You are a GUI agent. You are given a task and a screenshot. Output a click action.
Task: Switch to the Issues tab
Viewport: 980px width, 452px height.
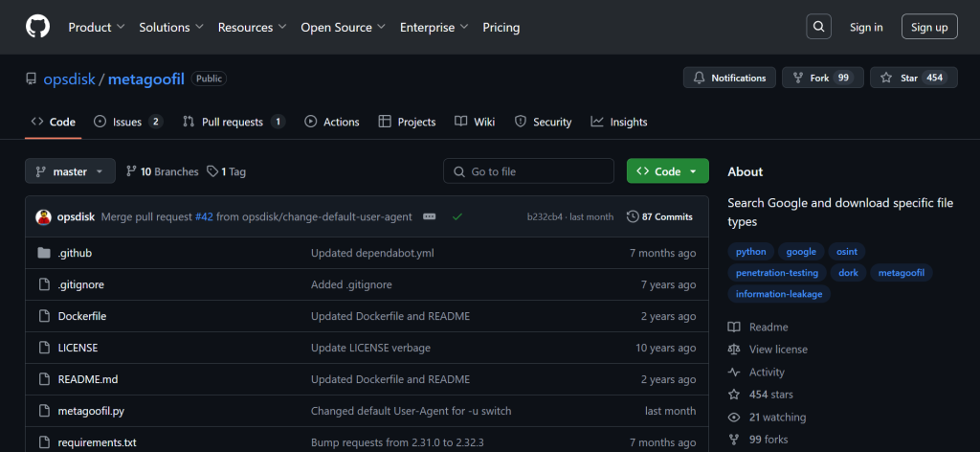(x=128, y=122)
